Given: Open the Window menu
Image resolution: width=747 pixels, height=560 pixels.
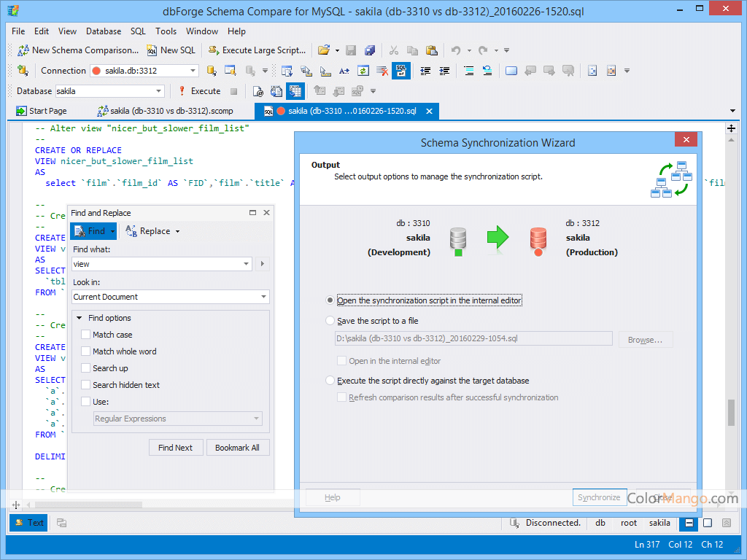Looking at the screenshot, I should click(202, 31).
